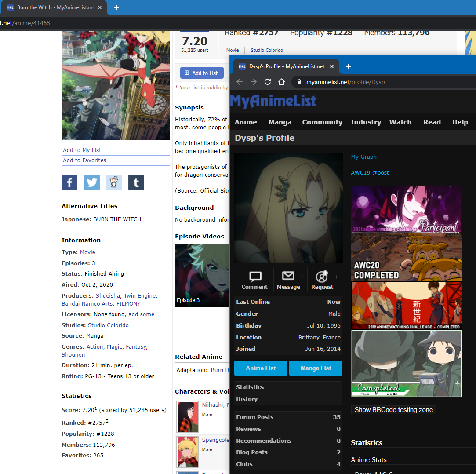Click the Studio Colorido studio link
476x474 pixels.
(x=108, y=325)
